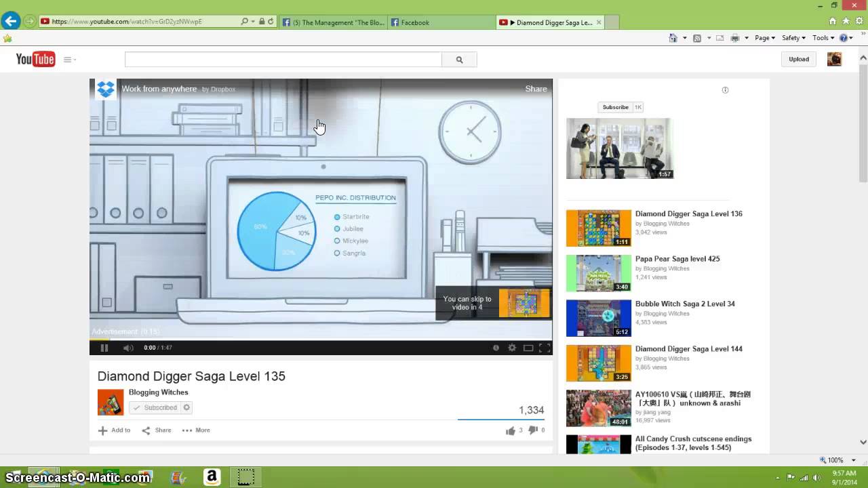Screen dimensions: 868x488
Task: Switch to the Facebook tab
Action: pyautogui.click(x=441, y=22)
